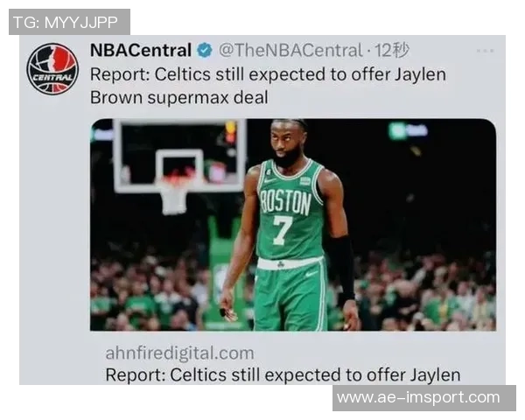Click the green sign in photo's upper right
Screen dimensions: 525x420
click(408, 130)
